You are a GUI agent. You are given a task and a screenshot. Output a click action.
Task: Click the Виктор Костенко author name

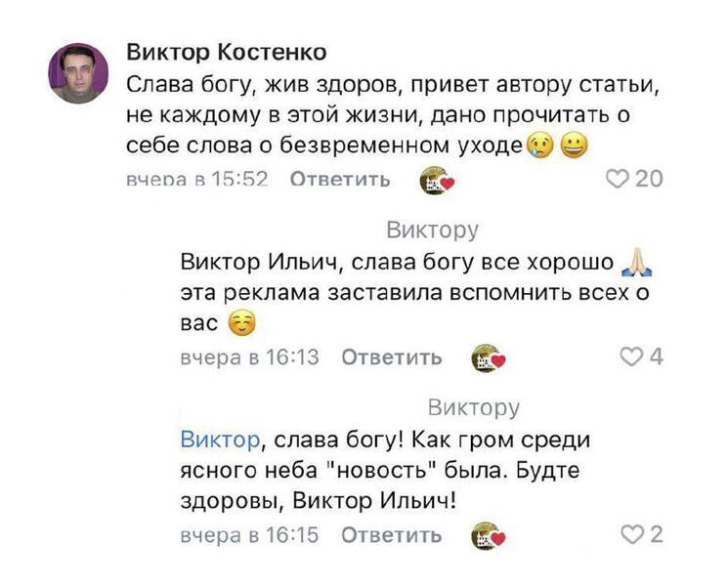[x=227, y=53]
